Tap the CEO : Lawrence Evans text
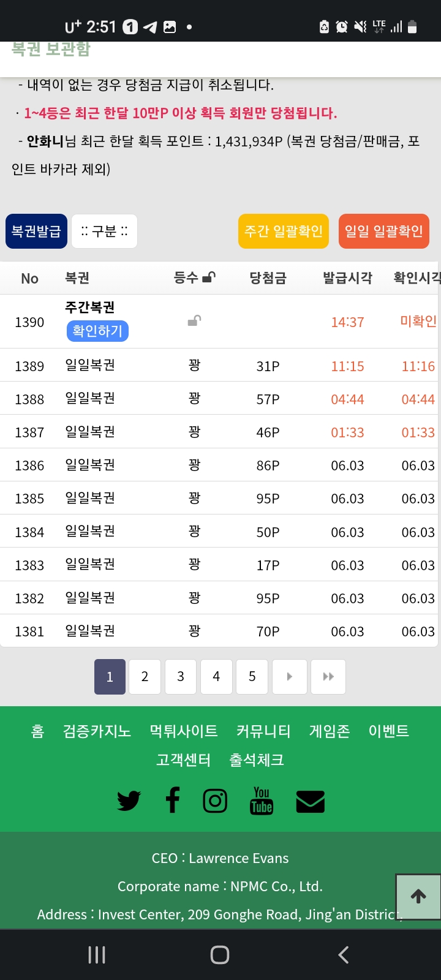This screenshot has height=980, width=441. [220, 858]
